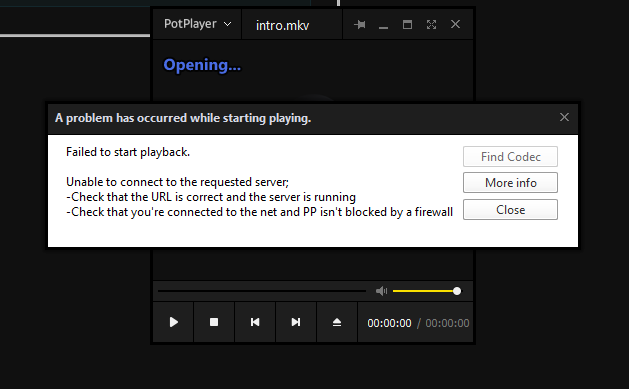Screen dimensions: 629x389
Task: Click the firewall warning line
Action: pos(260,212)
